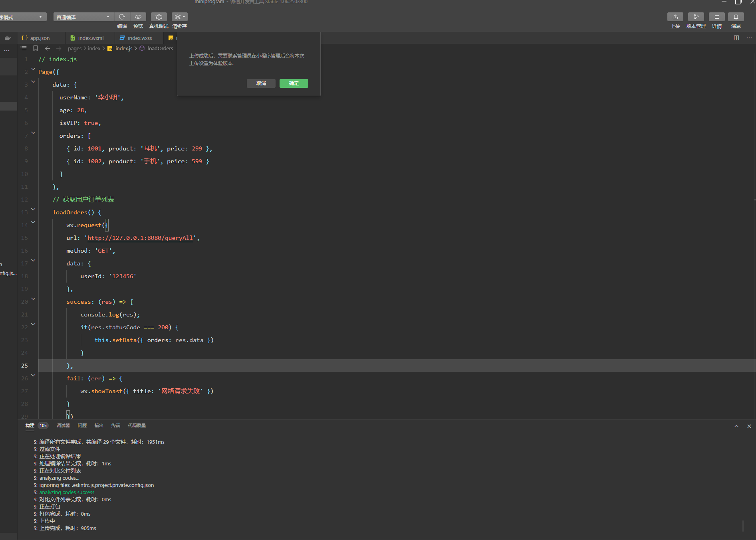Screen dimensions: 756x540
Task: Click 取消 in the upload dialog
Action: (x=261, y=83)
